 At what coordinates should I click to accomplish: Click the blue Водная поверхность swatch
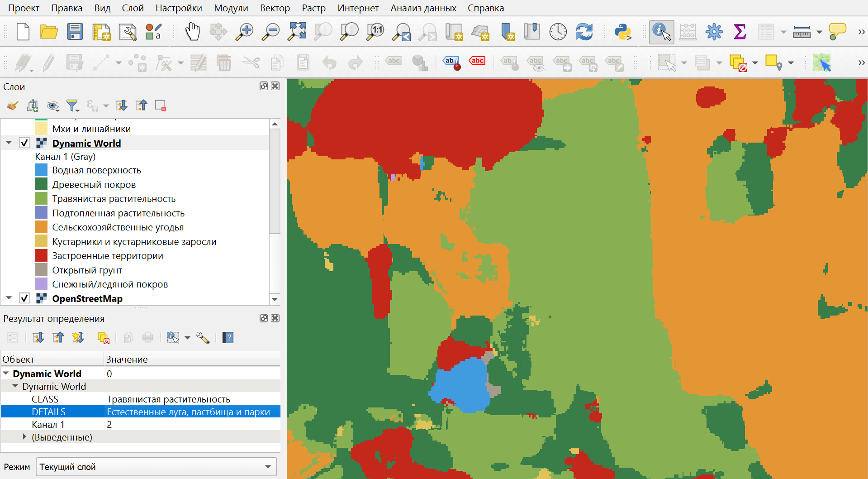pos(41,170)
